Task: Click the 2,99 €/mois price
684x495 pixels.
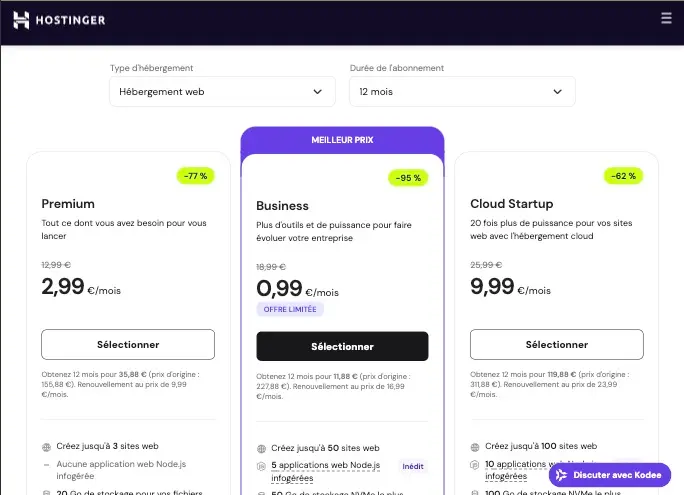Action: 81,287
